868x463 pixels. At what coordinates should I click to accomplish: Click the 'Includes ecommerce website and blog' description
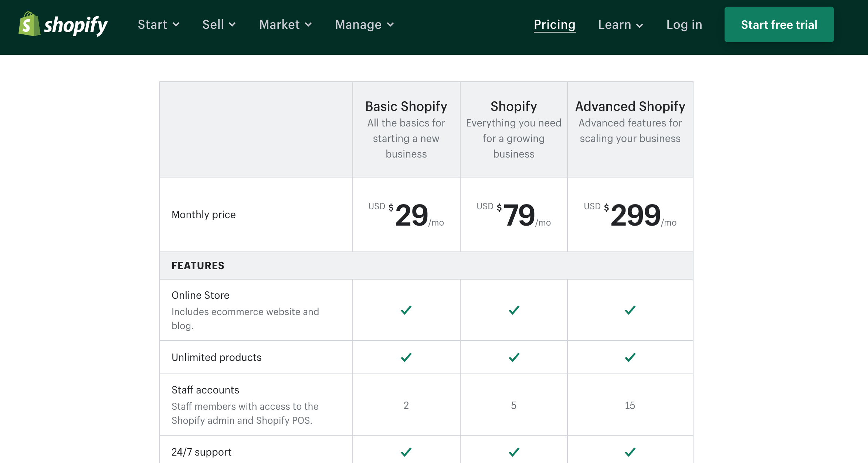(x=245, y=318)
